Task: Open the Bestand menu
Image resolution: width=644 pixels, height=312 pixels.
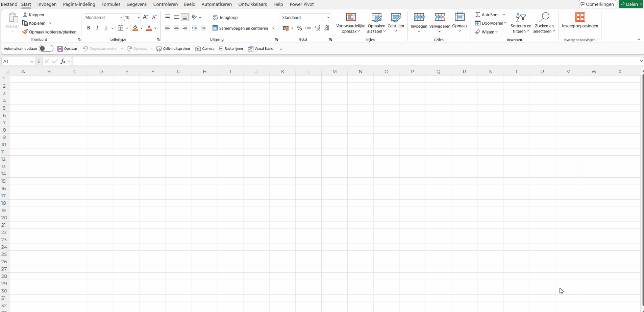Action: [x=9, y=4]
